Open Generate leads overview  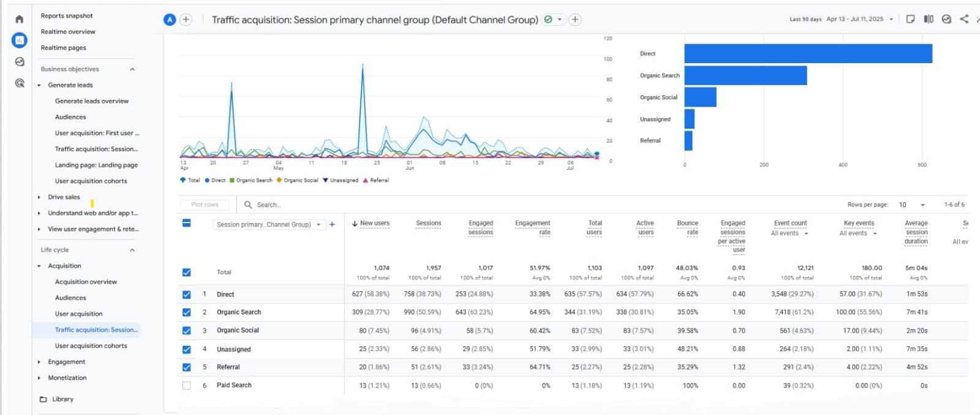pos(92,101)
